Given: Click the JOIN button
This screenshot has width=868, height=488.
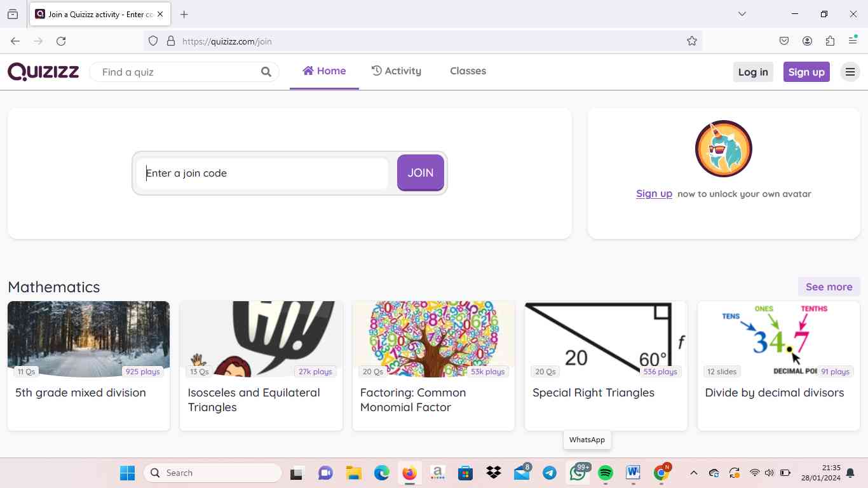Looking at the screenshot, I should (421, 173).
